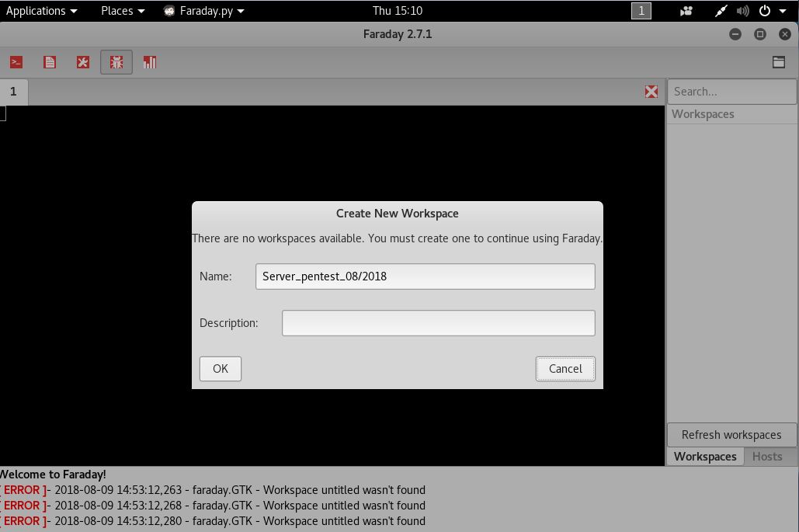Click the clock showing Thu 15:10
Image resolution: width=799 pixels, height=532 pixels.
[x=398, y=11]
